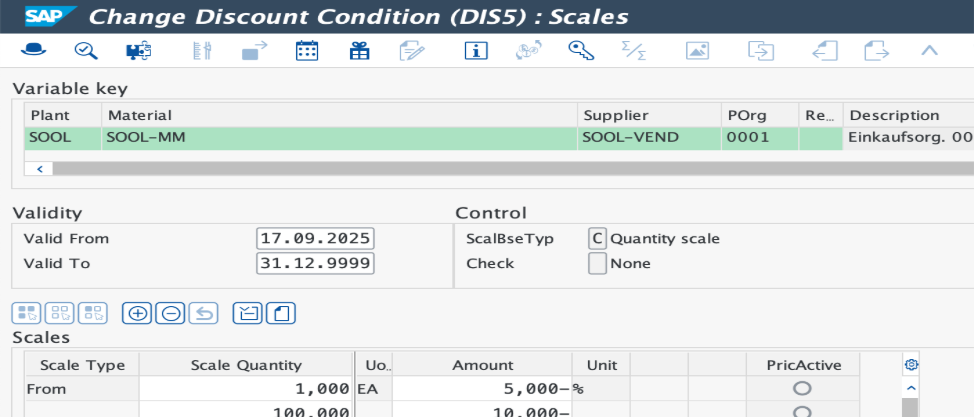Click the hat icon in the toolbar

pyautogui.click(x=32, y=50)
